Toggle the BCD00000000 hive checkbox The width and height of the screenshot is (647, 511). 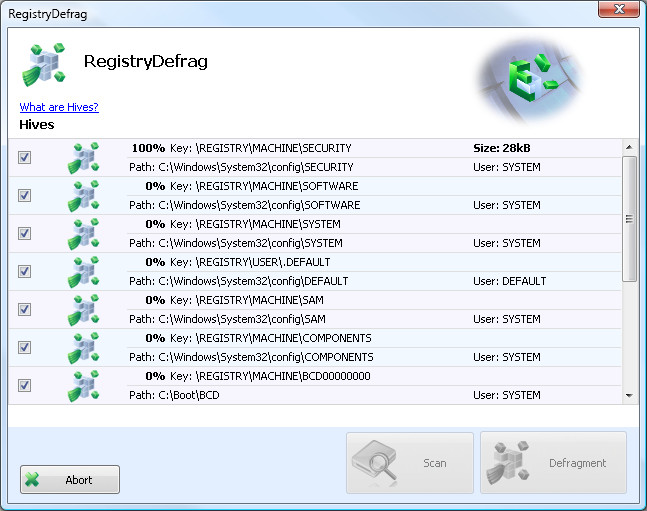(x=24, y=385)
